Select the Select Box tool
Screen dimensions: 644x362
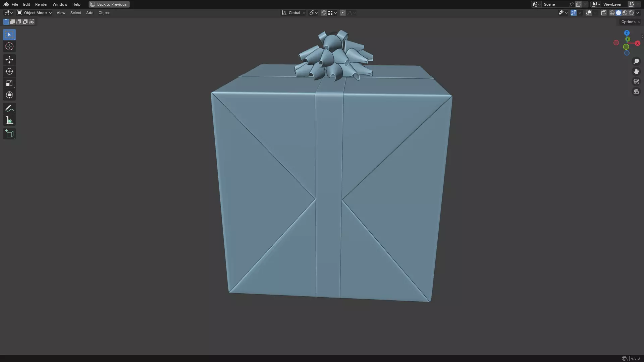tap(9, 35)
